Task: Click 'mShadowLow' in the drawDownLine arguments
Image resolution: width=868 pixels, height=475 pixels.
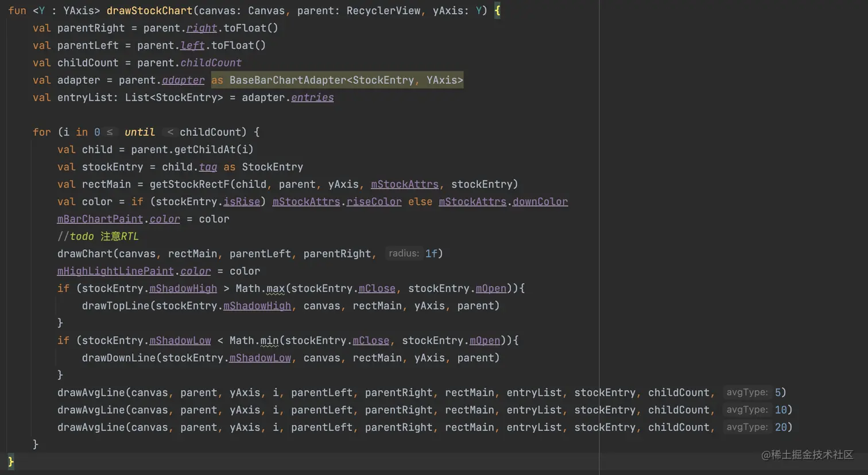Action: (x=260, y=358)
